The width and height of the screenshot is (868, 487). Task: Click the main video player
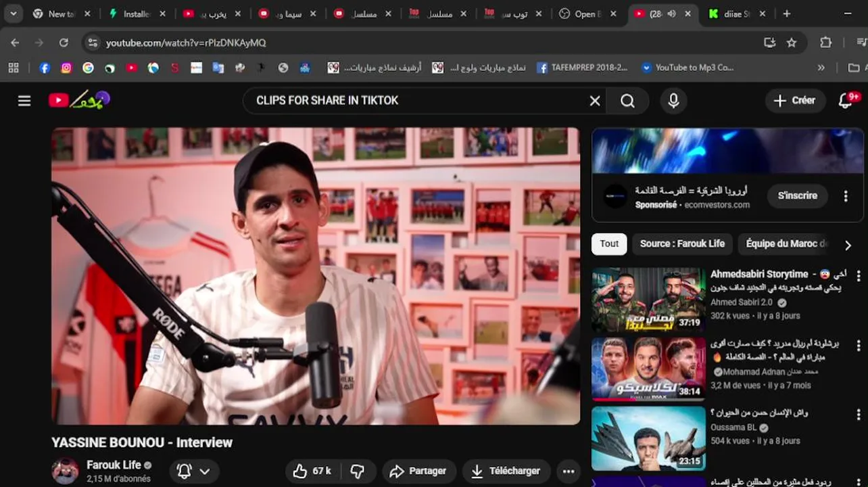[316, 276]
